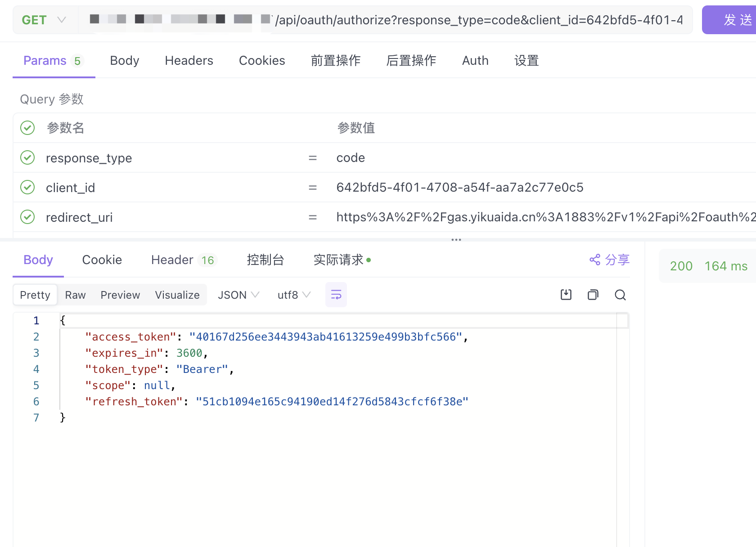Screen dimensions: 756x547
Task: Open the 前置操作 tab
Action: click(336, 61)
